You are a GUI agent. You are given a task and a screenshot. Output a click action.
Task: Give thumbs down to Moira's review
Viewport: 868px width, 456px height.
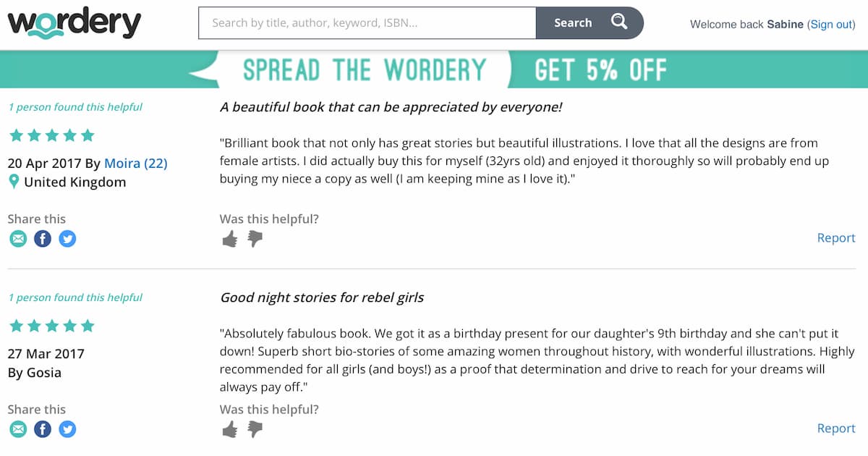click(x=255, y=239)
